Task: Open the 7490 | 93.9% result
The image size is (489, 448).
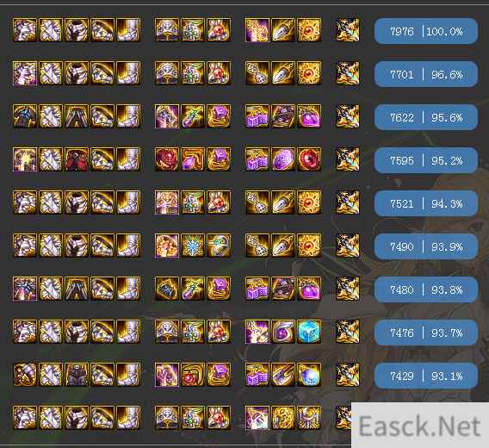Action: pyautogui.click(x=425, y=246)
